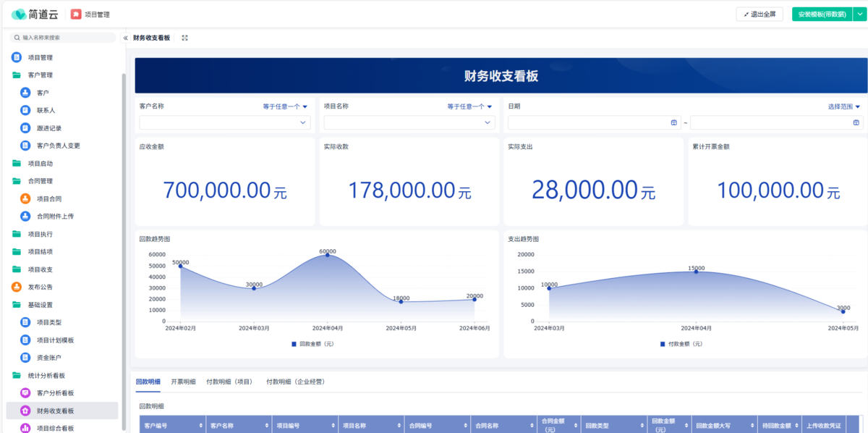Image resolution: width=868 pixels, height=433 pixels.
Task: Switch to 付款明细（企业经营）tab
Action: click(295, 381)
